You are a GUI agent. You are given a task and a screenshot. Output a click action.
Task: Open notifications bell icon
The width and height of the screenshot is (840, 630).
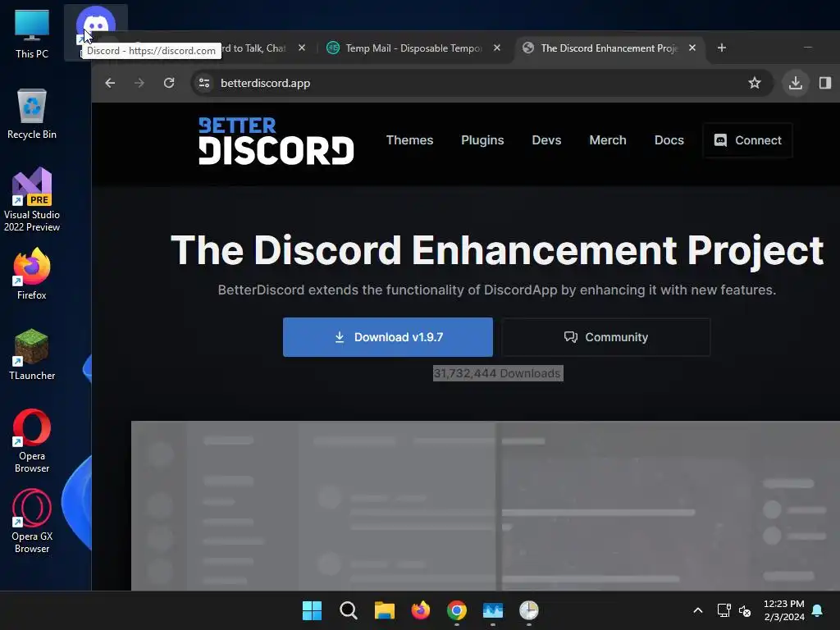point(818,610)
